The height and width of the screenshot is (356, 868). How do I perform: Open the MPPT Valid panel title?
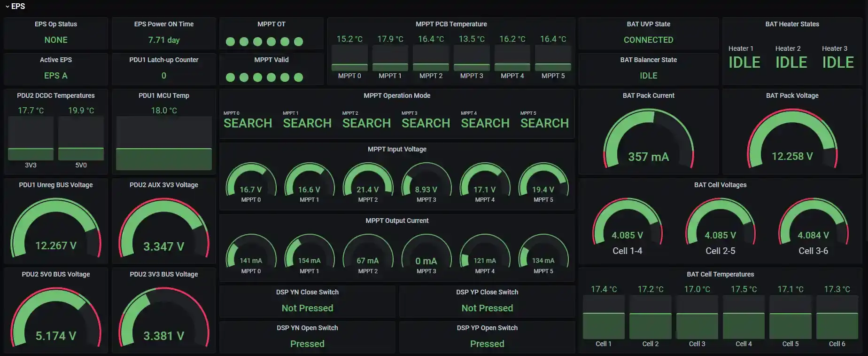(x=271, y=60)
